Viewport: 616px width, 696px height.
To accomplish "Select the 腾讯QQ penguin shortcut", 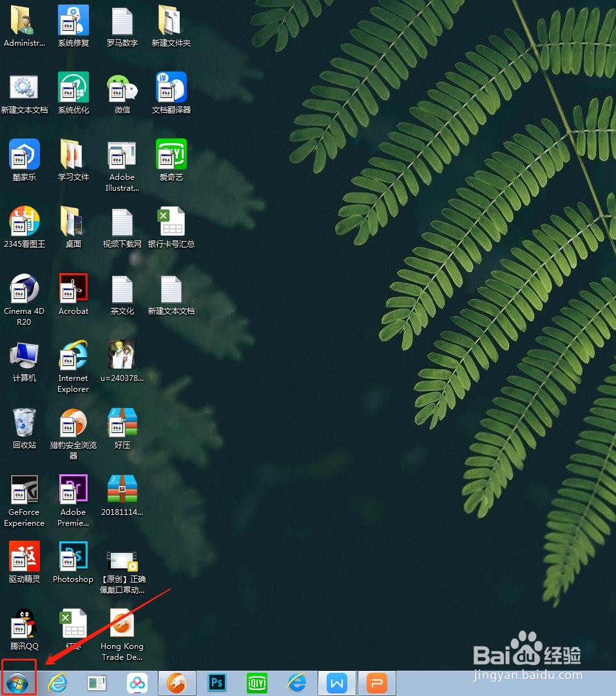I will click(24, 629).
